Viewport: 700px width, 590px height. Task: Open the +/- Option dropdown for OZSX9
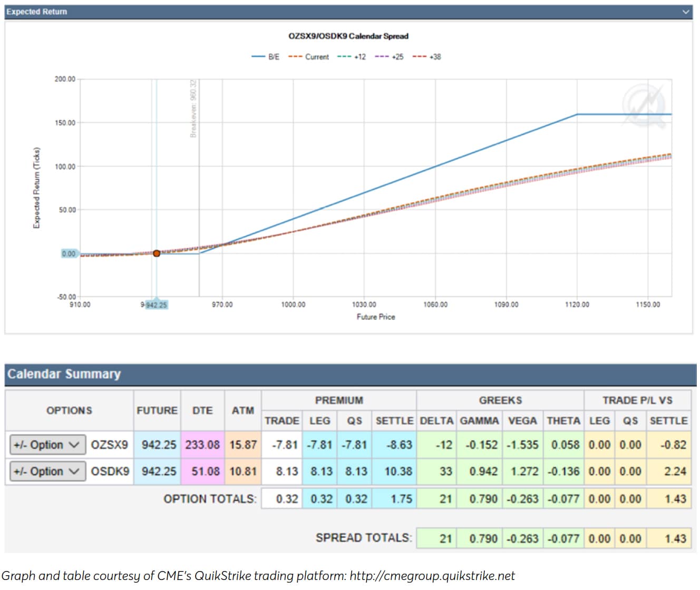pos(47,445)
